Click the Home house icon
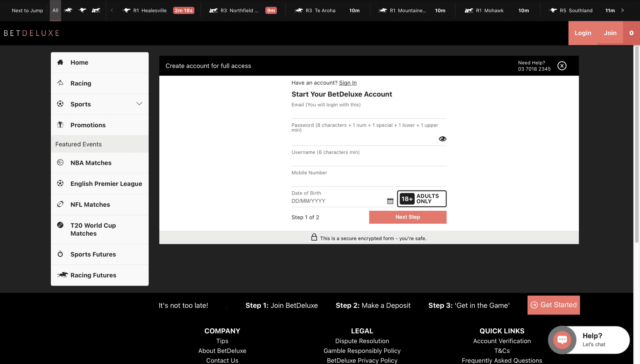 click(60, 62)
